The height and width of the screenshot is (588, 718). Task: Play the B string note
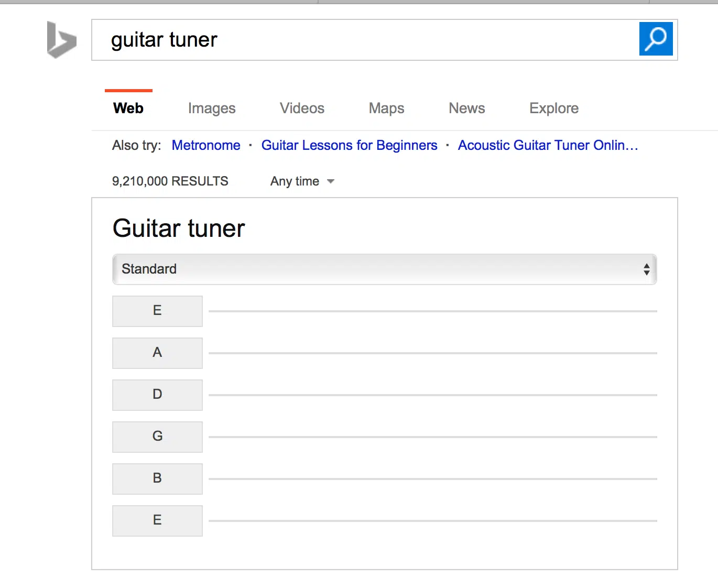[157, 478]
